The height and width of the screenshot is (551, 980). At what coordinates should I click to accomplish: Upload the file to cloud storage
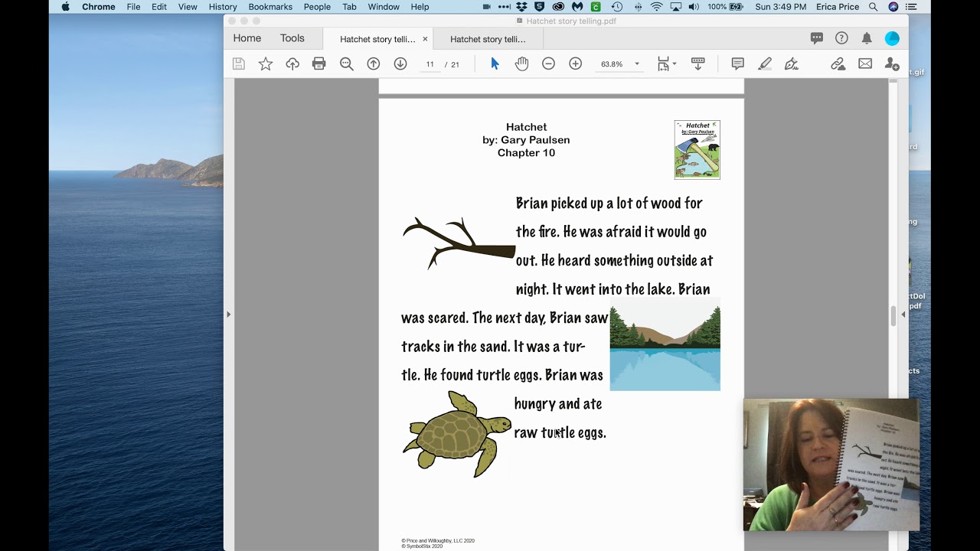(292, 64)
